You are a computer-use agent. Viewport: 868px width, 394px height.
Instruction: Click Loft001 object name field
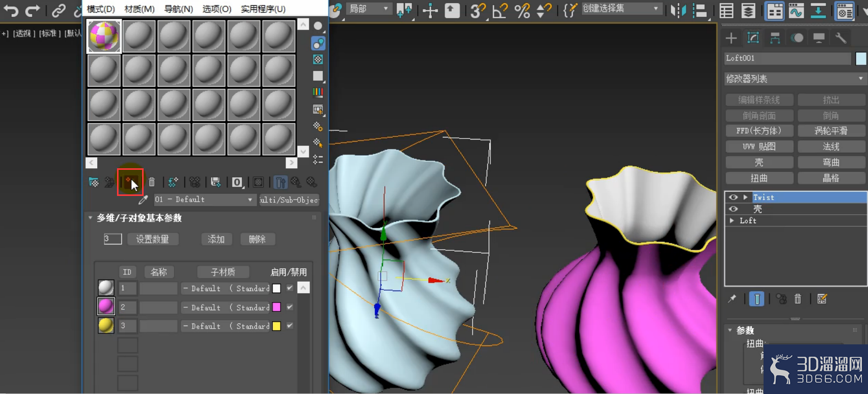(788, 59)
